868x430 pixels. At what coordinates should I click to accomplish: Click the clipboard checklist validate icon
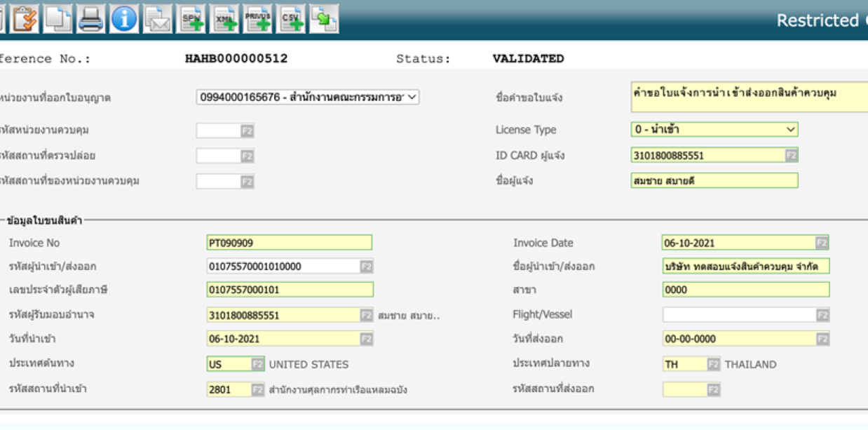25,19
